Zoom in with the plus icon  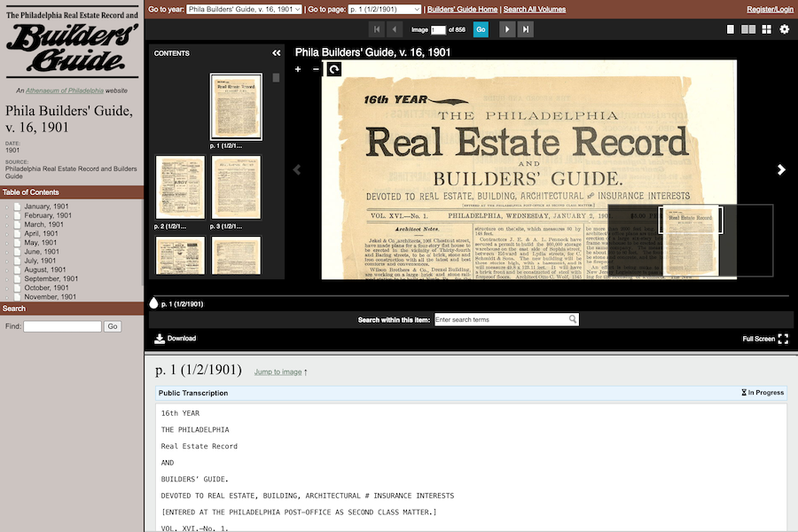click(x=298, y=69)
